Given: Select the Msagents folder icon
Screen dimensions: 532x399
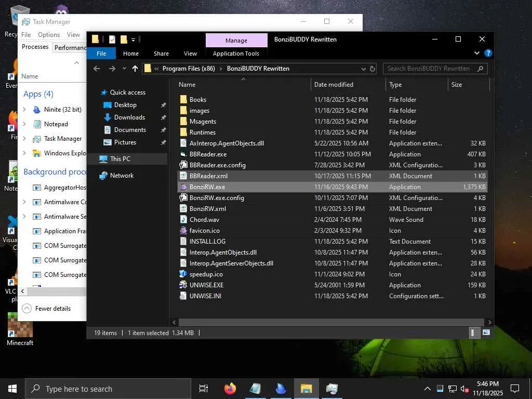Looking at the screenshot, I should (183, 121).
